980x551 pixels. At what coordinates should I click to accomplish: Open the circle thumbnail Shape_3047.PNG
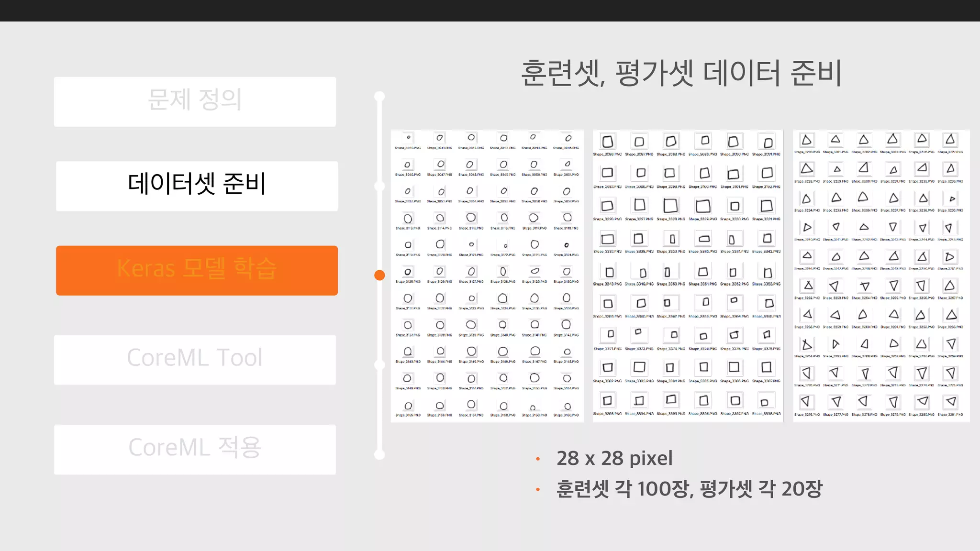(440, 165)
